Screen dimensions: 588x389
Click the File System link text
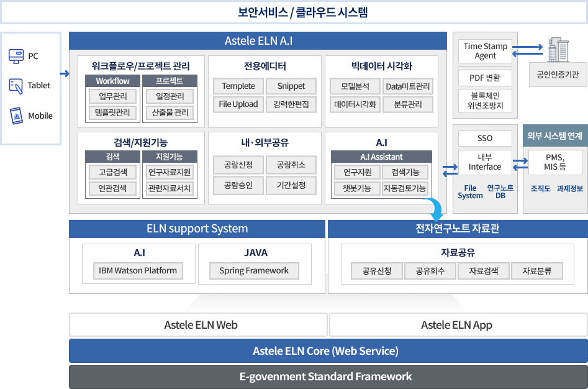[x=470, y=191]
